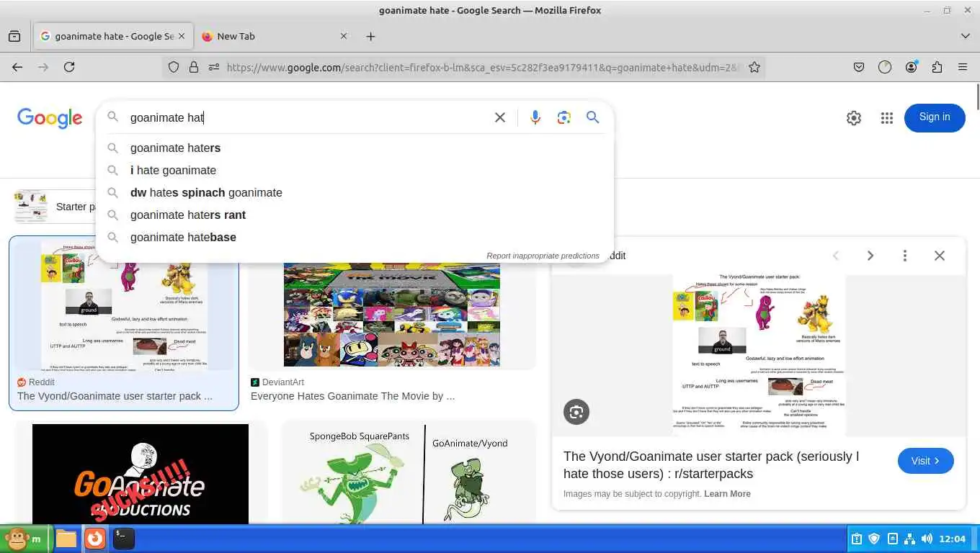Click the Firefox View icon
980x553 pixels.
click(14, 36)
